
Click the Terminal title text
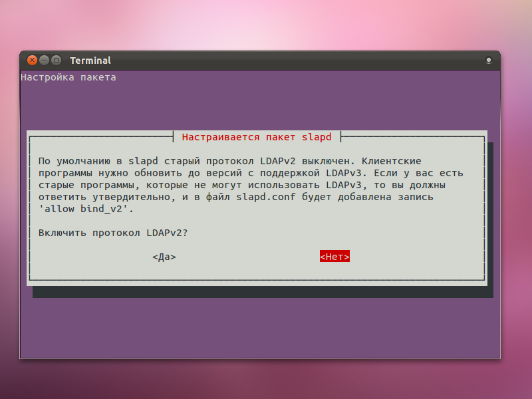tap(90, 61)
